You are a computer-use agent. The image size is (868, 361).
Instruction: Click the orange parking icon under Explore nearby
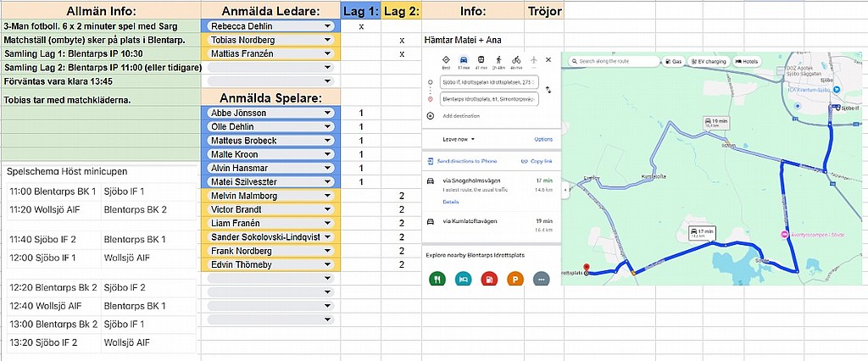515,278
